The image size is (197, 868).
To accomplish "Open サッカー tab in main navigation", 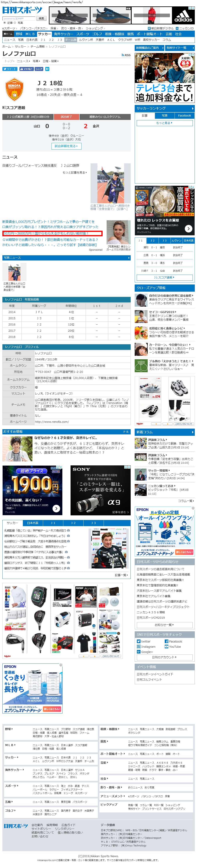I will click(x=45, y=34).
